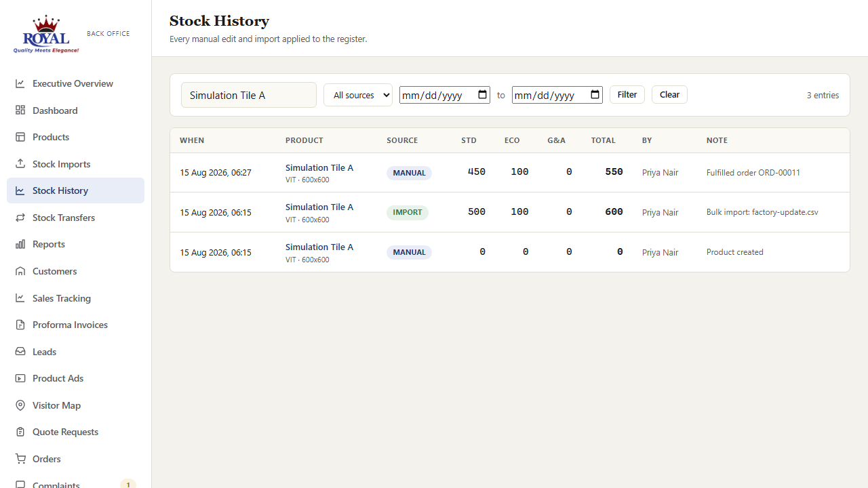This screenshot has width=868, height=488.
Task: Click MANUAL badge in Fulfilled order row
Action: (x=409, y=173)
